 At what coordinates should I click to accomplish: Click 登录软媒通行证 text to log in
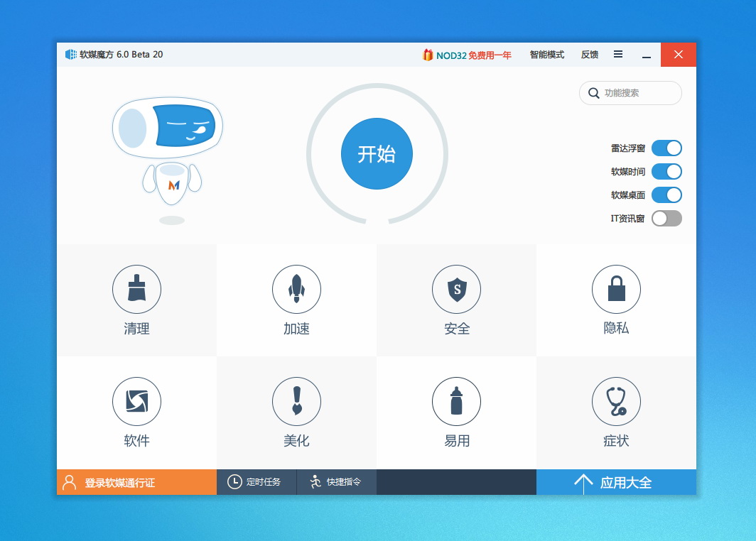click(120, 483)
